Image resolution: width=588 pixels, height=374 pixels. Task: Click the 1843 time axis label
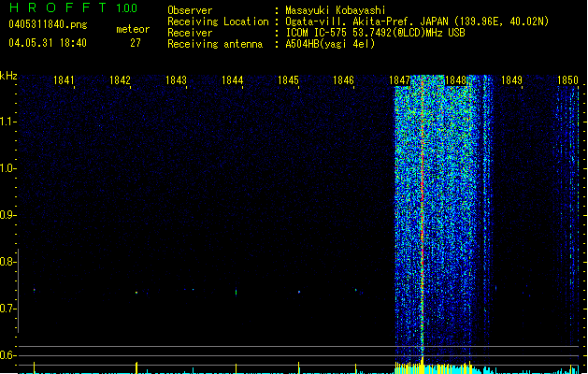click(176, 79)
